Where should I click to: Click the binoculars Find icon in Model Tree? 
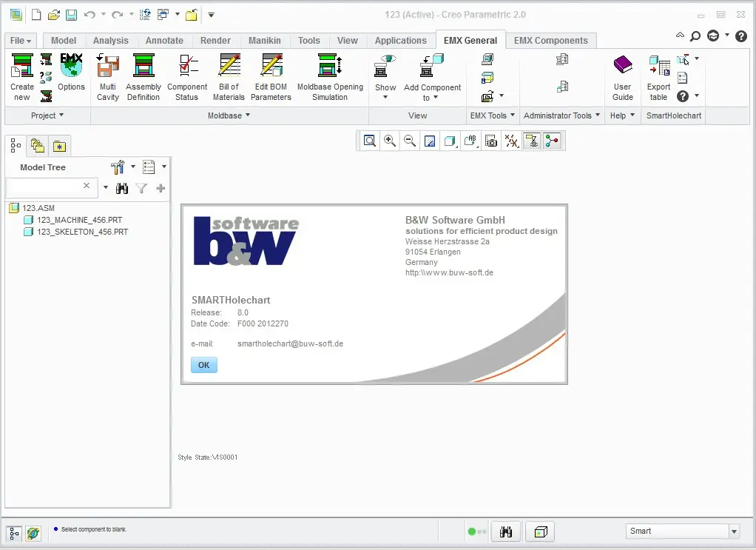122,188
